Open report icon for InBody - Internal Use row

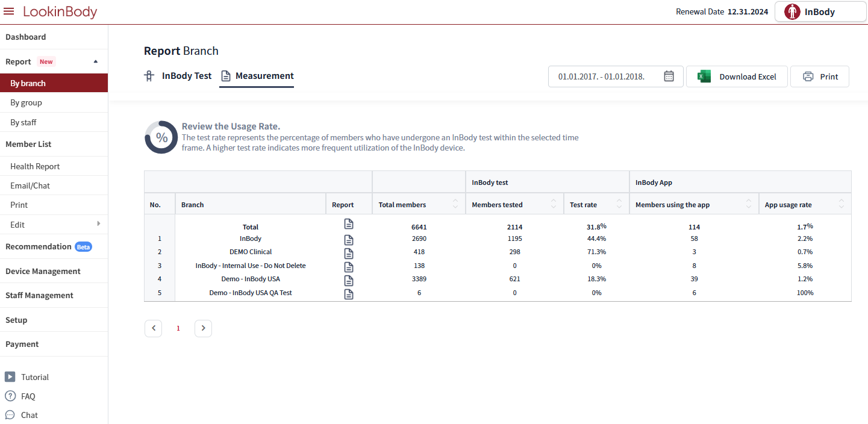click(349, 267)
